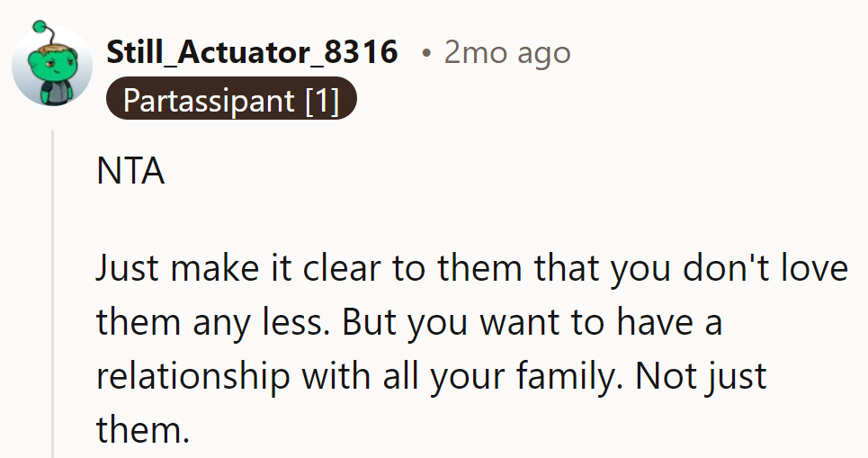The image size is (868, 458).
Task: Collapse the comment using the thread line
Action: [54, 297]
